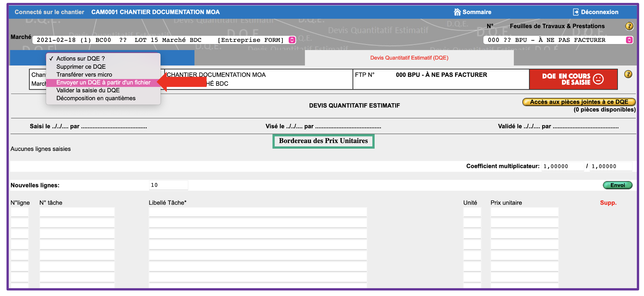Screen dimensions: 644x296
Task: Click the Nouvelles lignes count field
Action: [168, 185]
